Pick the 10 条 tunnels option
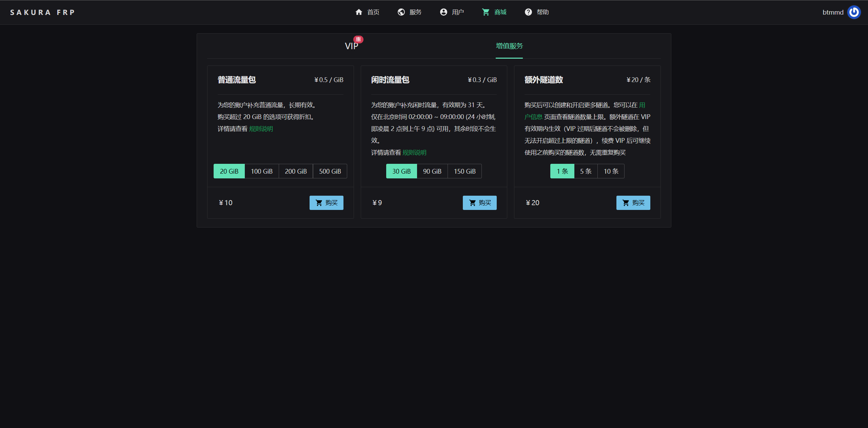868x428 pixels. 611,171
